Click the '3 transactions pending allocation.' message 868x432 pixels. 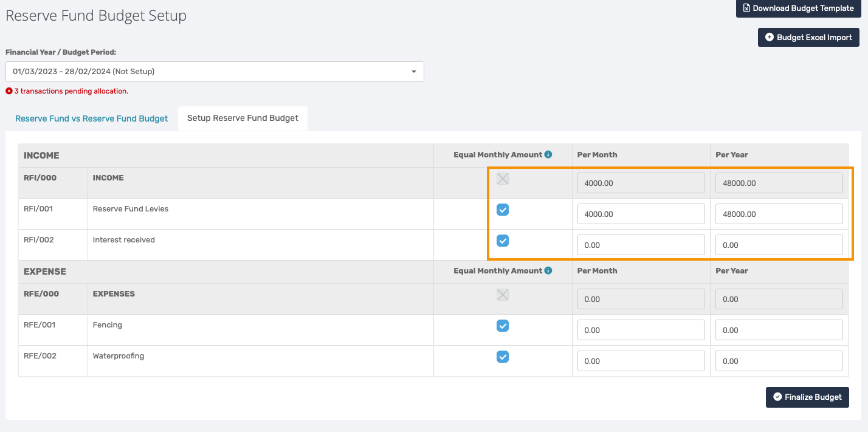coord(71,91)
